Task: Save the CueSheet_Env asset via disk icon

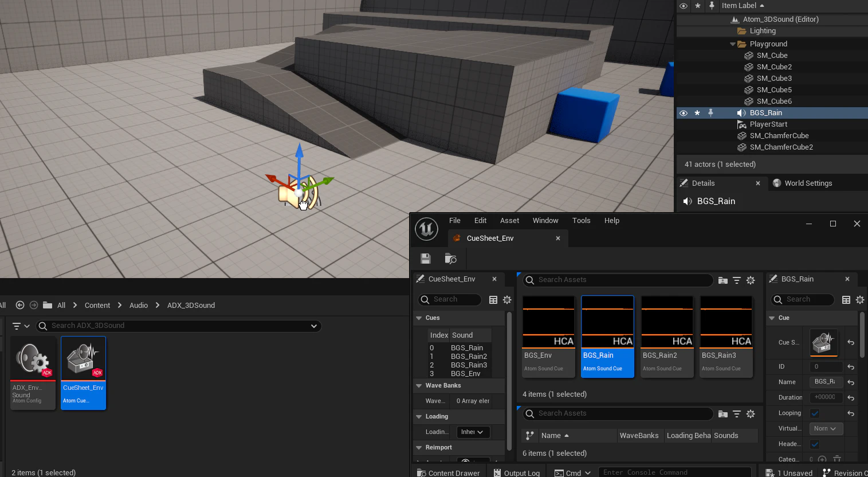Action: click(x=426, y=259)
